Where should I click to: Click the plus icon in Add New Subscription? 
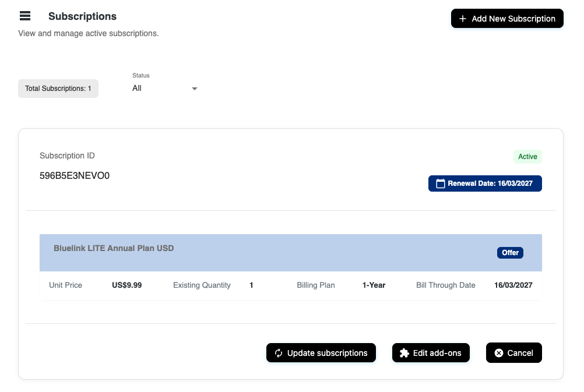click(x=463, y=19)
